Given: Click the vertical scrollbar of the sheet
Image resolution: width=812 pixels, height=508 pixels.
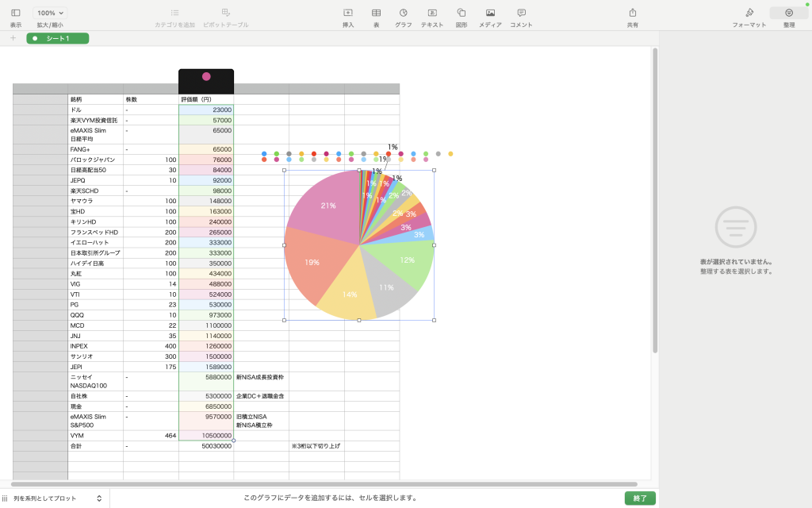Looking at the screenshot, I should [x=654, y=198].
